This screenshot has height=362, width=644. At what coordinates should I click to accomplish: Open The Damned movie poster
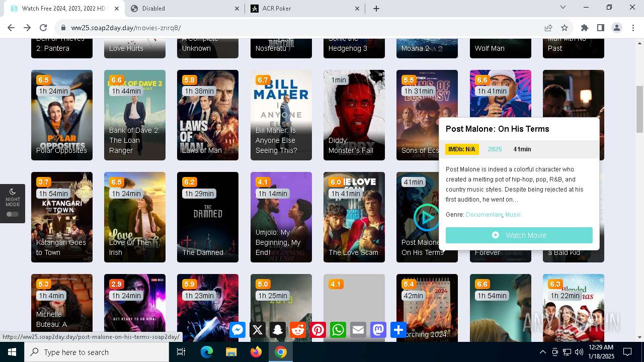point(208,217)
